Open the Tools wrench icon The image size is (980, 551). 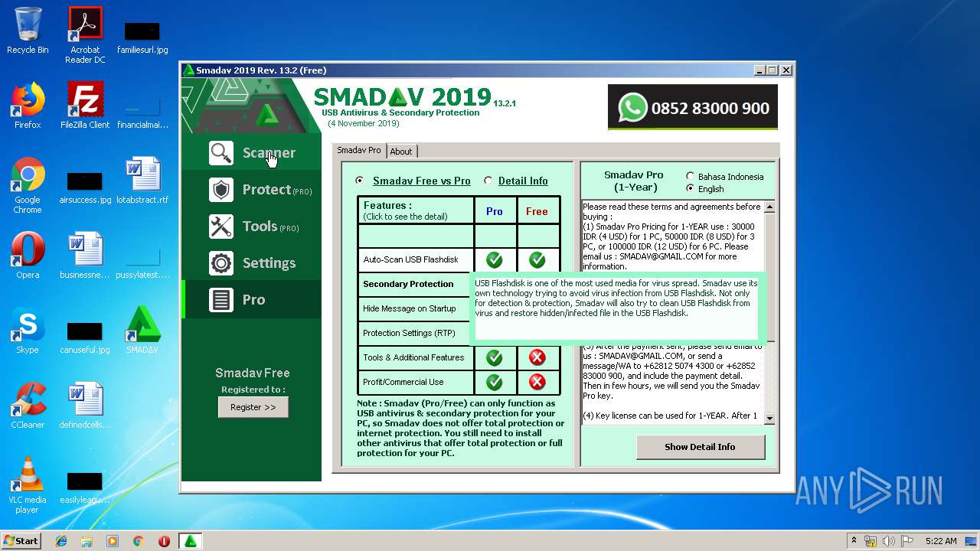pyautogui.click(x=221, y=227)
